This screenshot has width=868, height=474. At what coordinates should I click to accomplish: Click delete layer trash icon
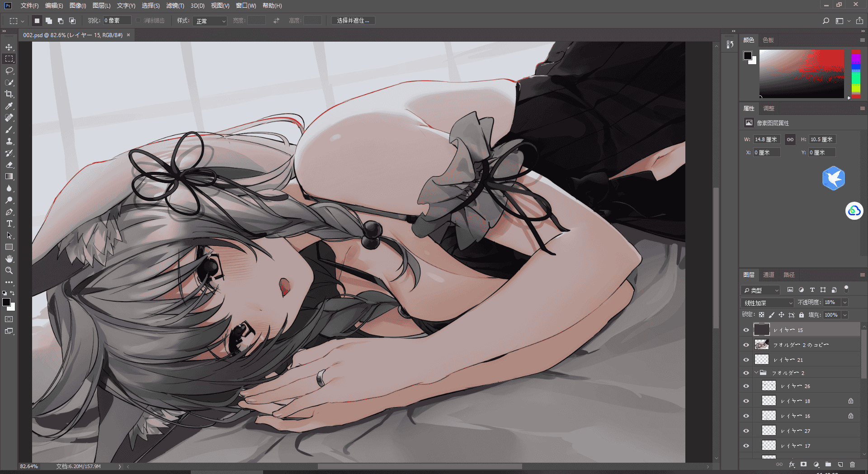tap(852, 465)
